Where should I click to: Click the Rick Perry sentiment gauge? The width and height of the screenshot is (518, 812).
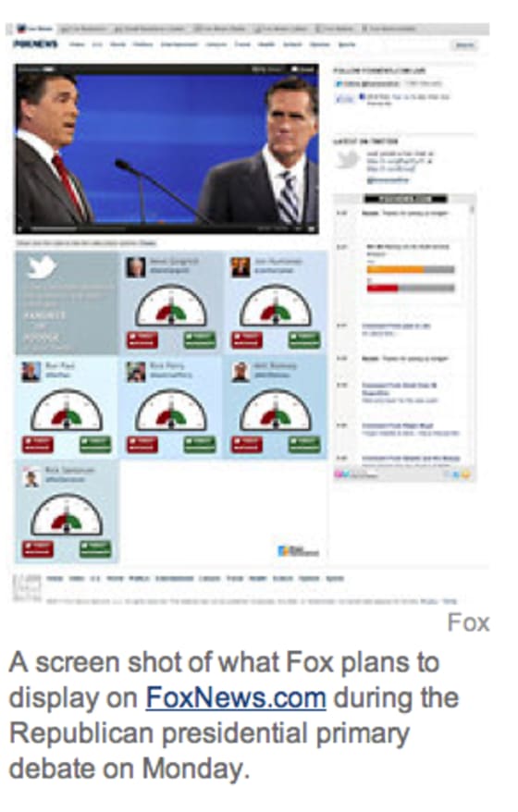(171, 410)
